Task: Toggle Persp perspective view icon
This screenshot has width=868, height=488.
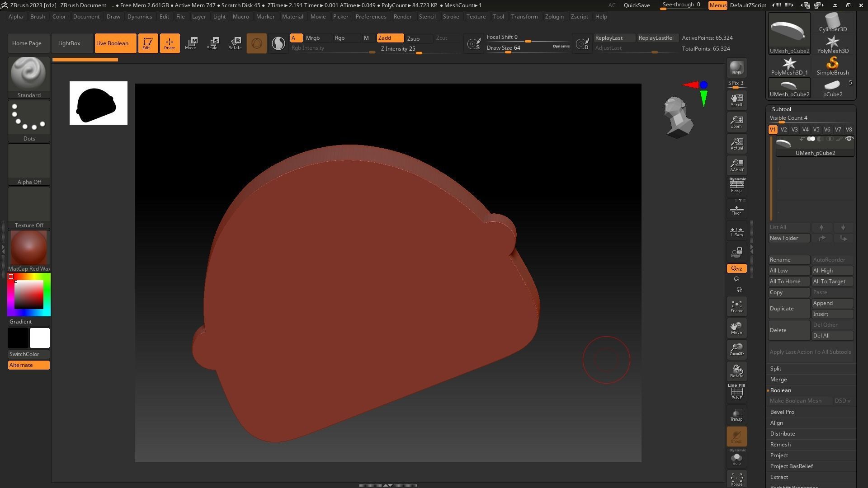Action: (x=736, y=185)
